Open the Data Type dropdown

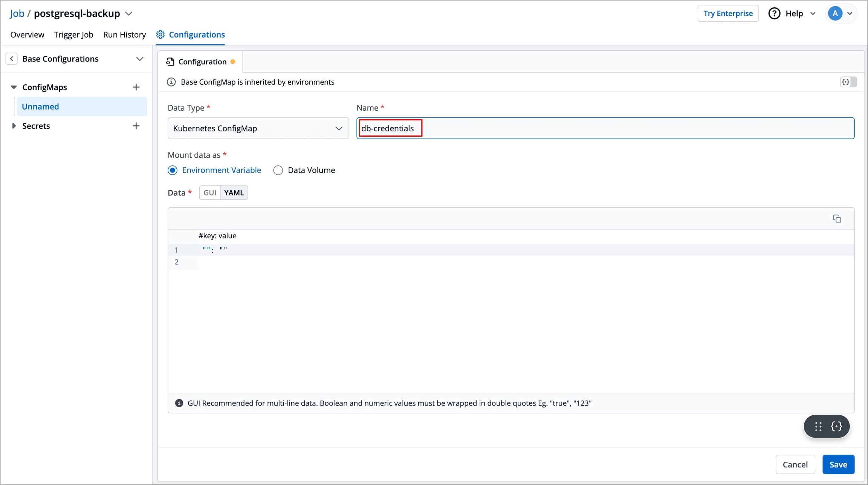point(258,128)
